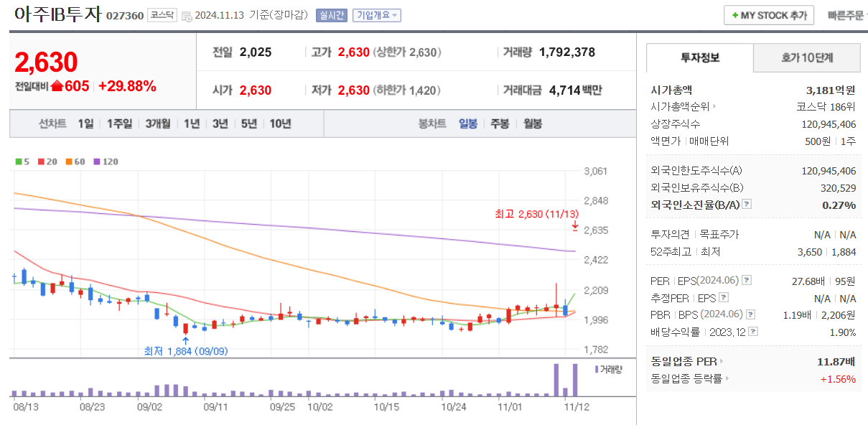
Task: Click the purple 거래량 legend marker
Action: coord(597,368)
